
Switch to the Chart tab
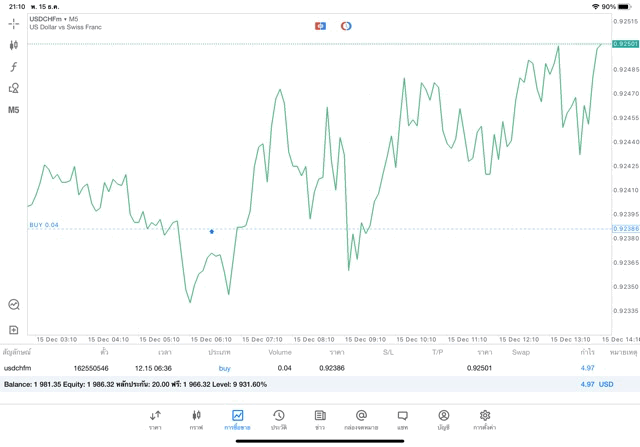click(x=196, y=419)
